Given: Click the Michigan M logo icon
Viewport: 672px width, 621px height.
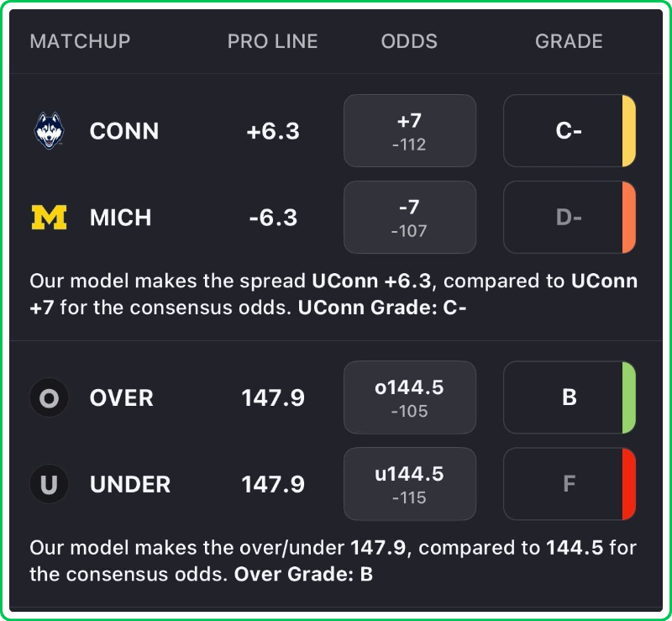Looking at the screenshot, I should (x=49, y=218).
